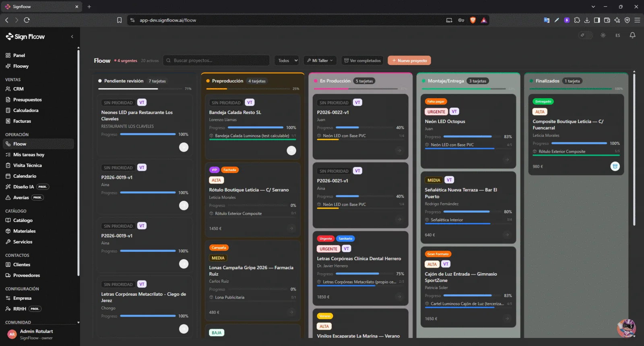
Task: Click the "4 urgentes" indicator
Action: click(x=126, y=61)
